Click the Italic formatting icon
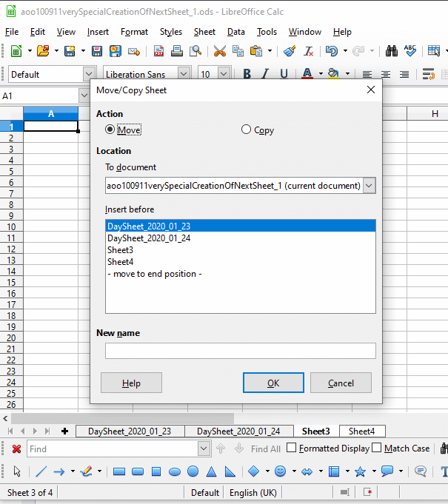This screenshot has height=504, width=448. point(265,74)
